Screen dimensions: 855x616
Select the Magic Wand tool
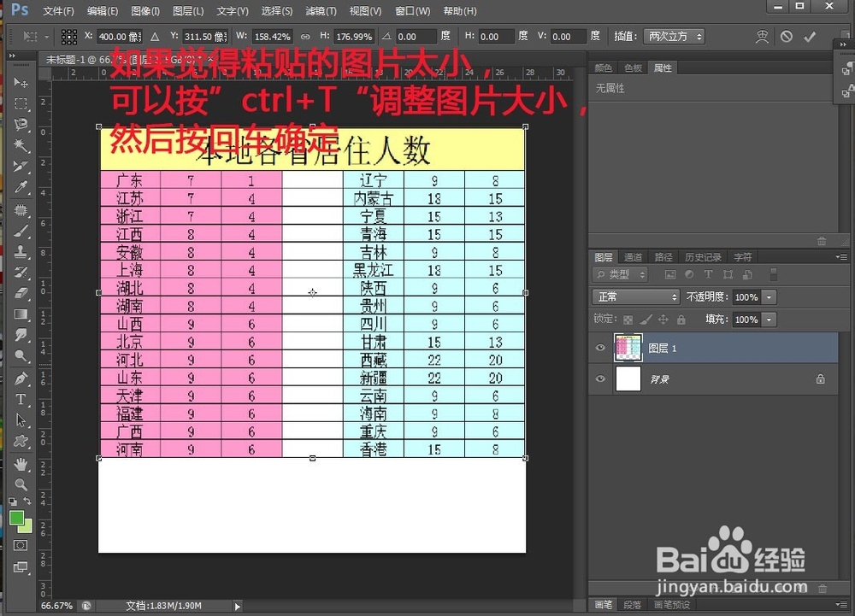click(x=21, y=145)
